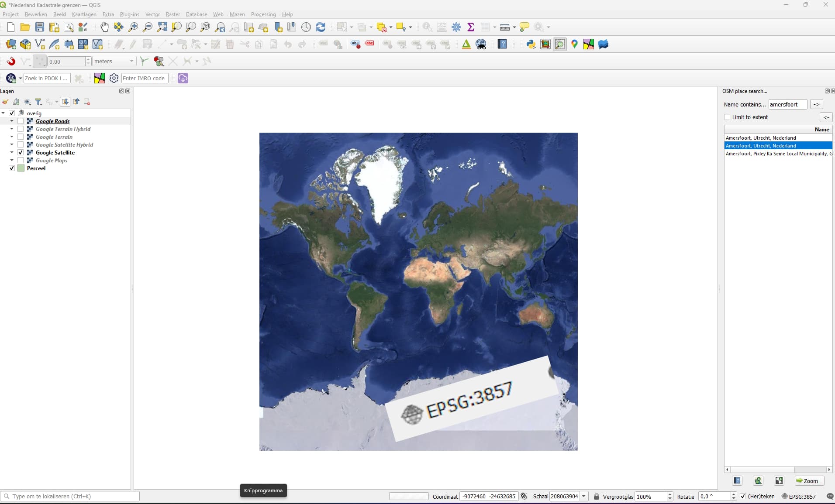Click the EPSG:3857 projection button
Screen dimensions: 835x504
tap(798, 497)
